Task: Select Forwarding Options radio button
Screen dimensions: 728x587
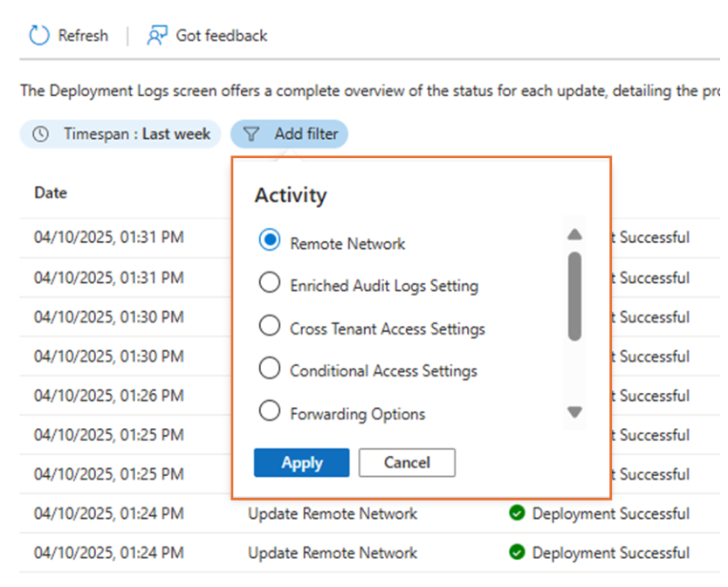Action: pyautogui.click(x=269, y=411)
